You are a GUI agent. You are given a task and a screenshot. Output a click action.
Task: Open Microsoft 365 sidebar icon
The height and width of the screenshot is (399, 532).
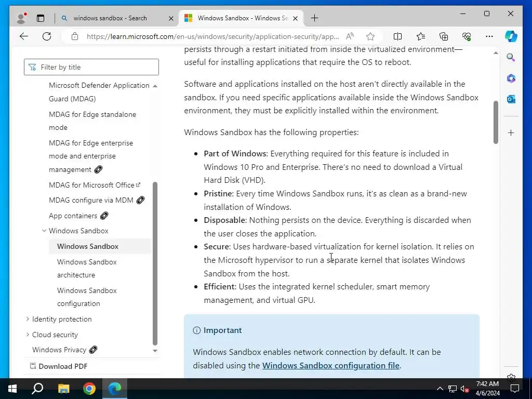(511, 78)
